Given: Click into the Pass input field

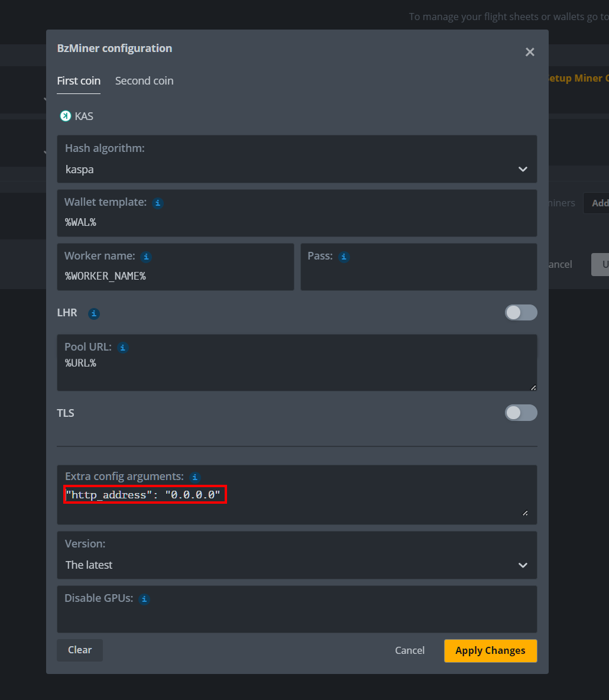Looking at the screenshot, I should [x=418, y=276].
